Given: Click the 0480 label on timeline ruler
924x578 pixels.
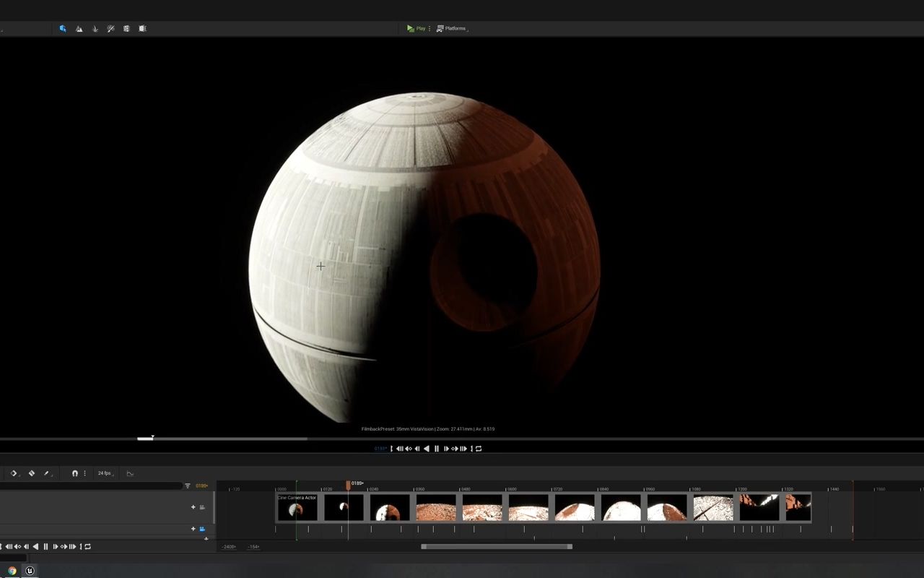Looking at the screenshot, I should click(465, 489).
